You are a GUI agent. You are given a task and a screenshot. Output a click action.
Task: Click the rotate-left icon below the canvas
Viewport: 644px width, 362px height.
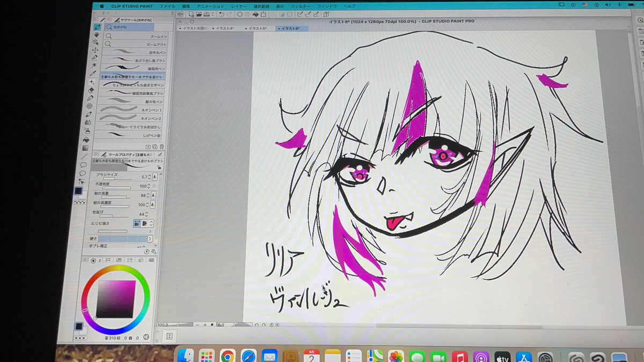click(257, 324)
